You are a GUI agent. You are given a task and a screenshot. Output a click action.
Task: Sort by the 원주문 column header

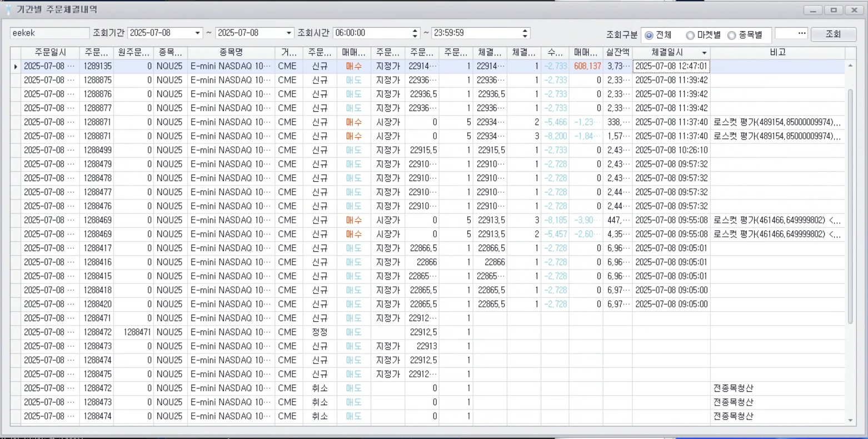coord(133,52)
